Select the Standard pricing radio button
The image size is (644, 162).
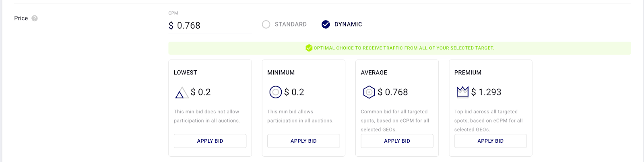click(266, 25)
